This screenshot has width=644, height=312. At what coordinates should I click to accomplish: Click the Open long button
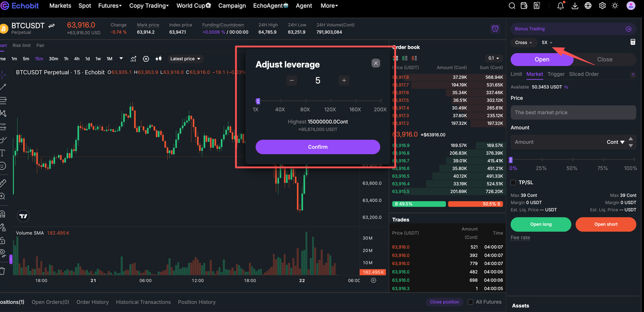[541, 224]
